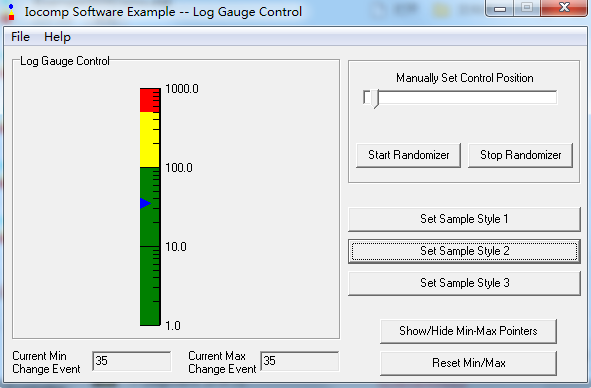Click the Current Max Change Event field
This screenshot has width=591, height=388.
coord(300,361)
